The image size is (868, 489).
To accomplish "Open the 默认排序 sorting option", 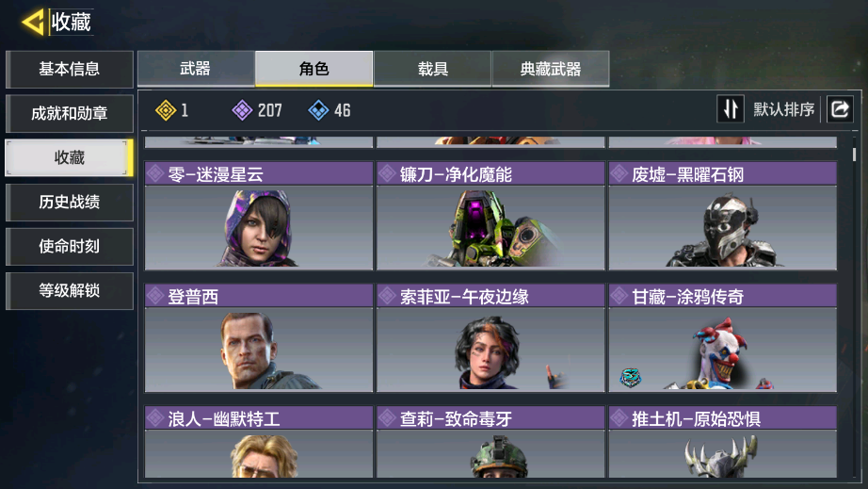I will pyautogui.click(x=783, y=109).
